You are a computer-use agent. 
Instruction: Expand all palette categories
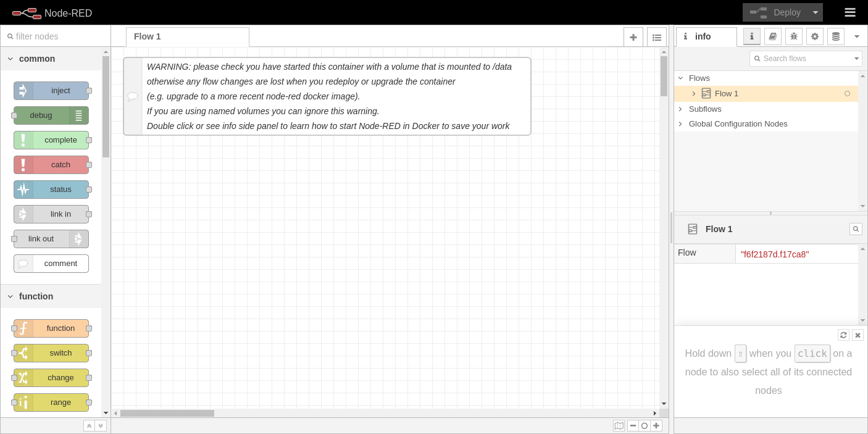tap(101, 426)
